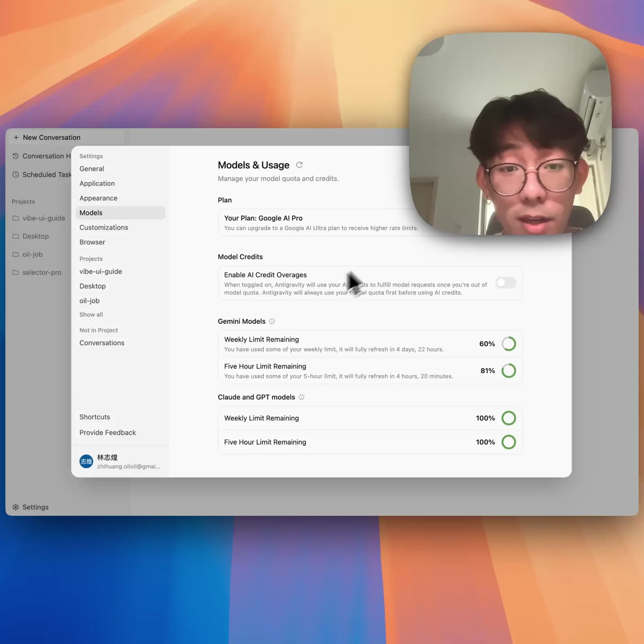The height and width of the screenshot is (644, 644).
Task: Click the webcam video overlay thumbnail
Action: pos(510,134)
